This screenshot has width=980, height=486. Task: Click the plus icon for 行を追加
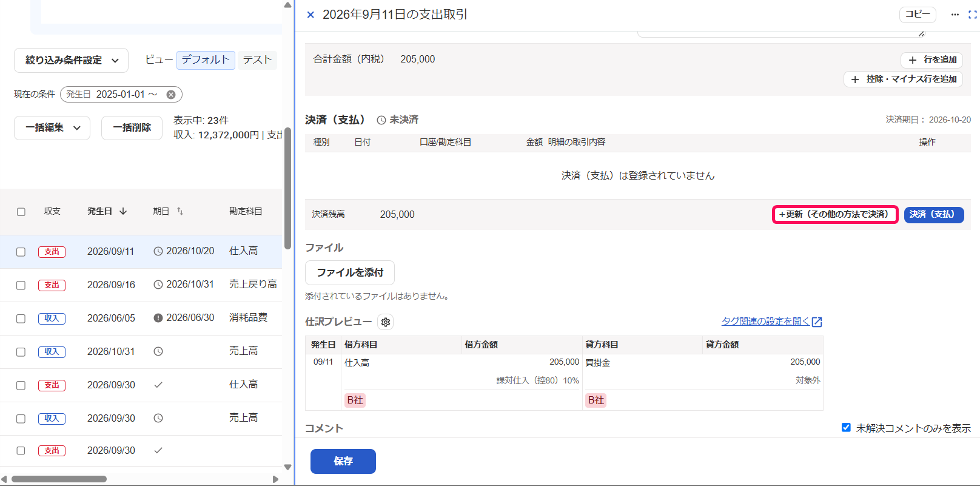click(913, 60)
